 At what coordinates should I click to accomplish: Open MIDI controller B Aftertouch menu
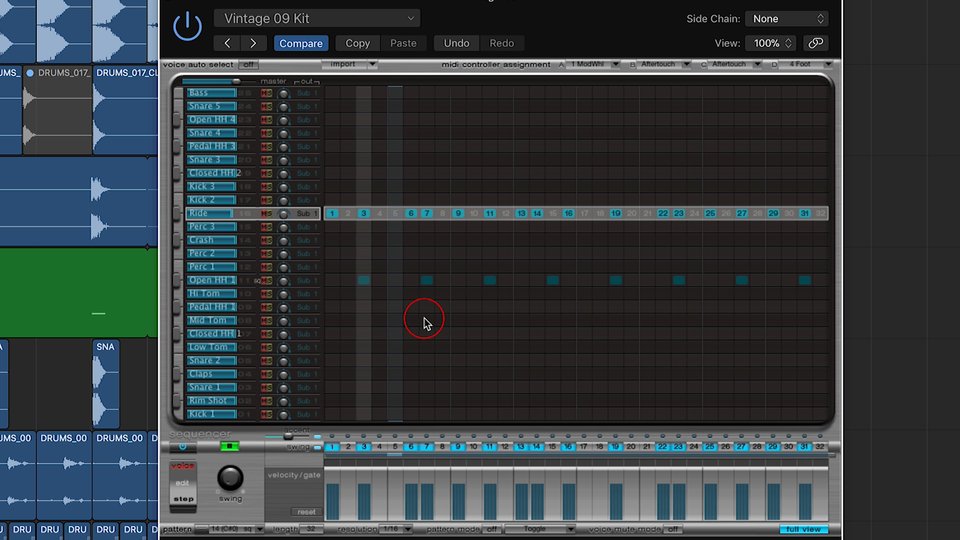664,64
